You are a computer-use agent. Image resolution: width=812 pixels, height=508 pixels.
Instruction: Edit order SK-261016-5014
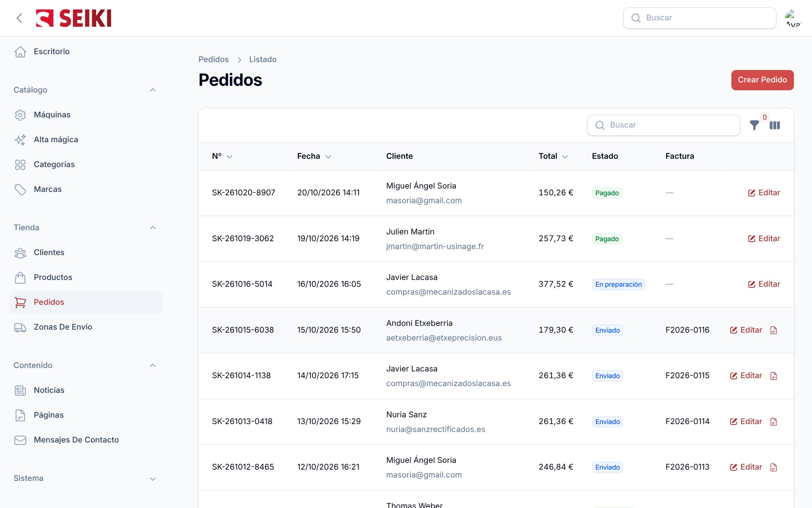(764, 284)
